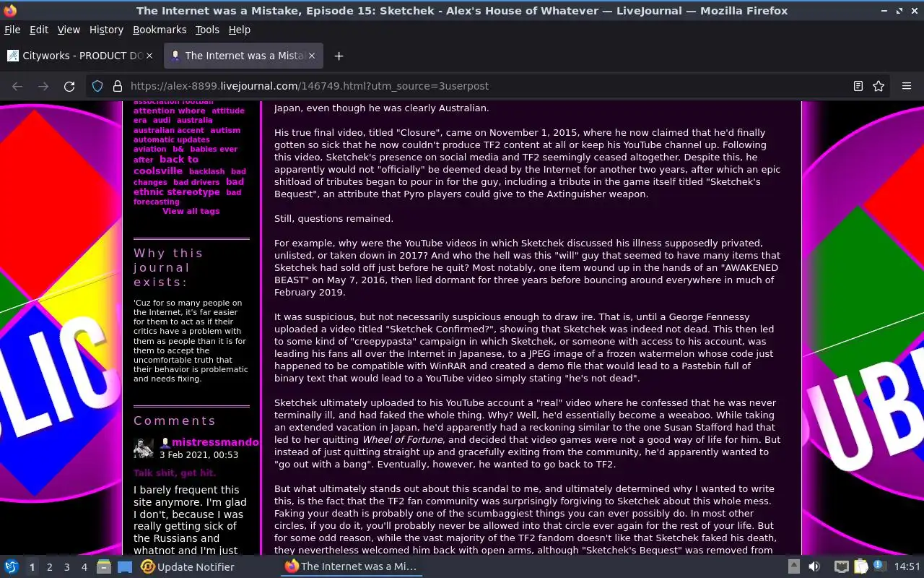This screenshot has height=578, width=924.
Task: Open the 'automatic updates' tag
Action: pos(172,140)
